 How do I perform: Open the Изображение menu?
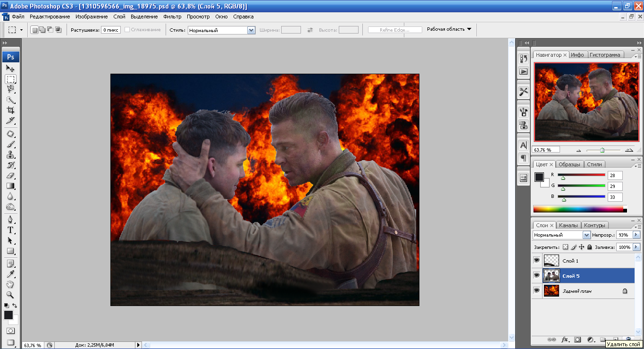click(x=92, y=17)
